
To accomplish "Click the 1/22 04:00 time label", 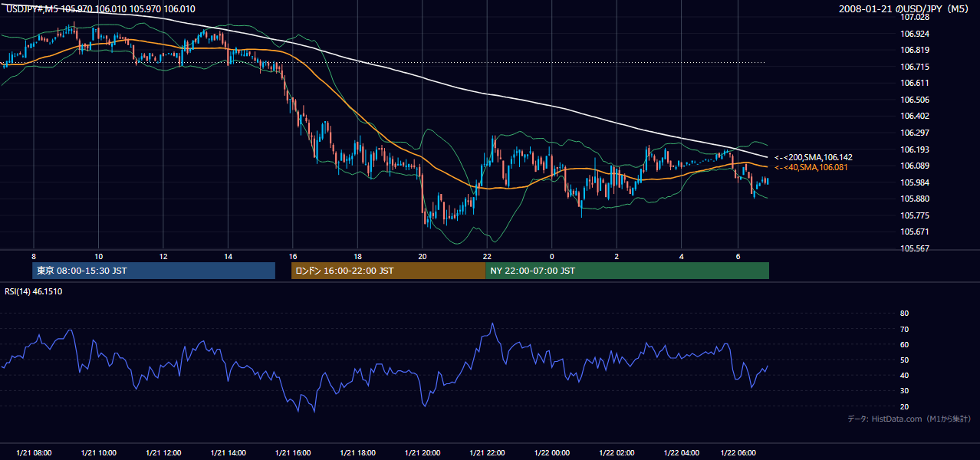I will (x=682, y=453).
